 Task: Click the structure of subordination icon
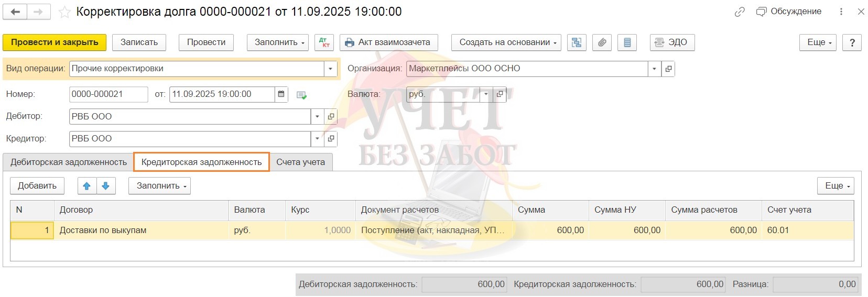click(577, 42)
